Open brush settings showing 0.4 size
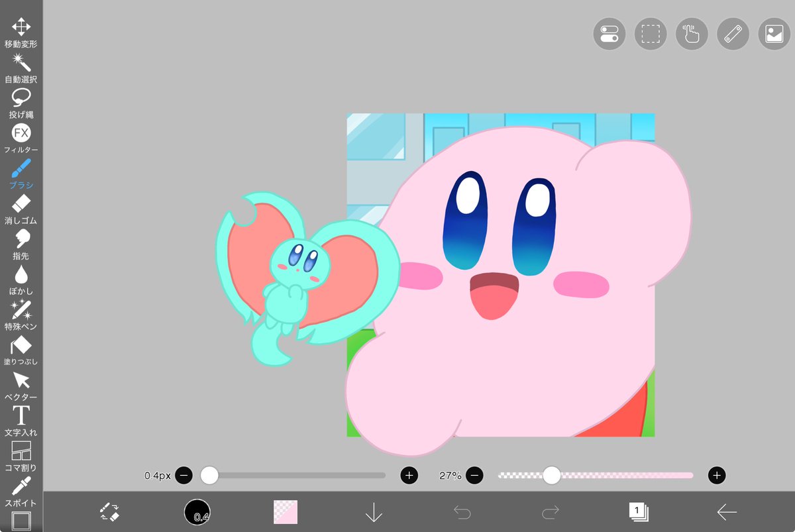795x532 pixels. pyautogui.click(x=197, y=511)
